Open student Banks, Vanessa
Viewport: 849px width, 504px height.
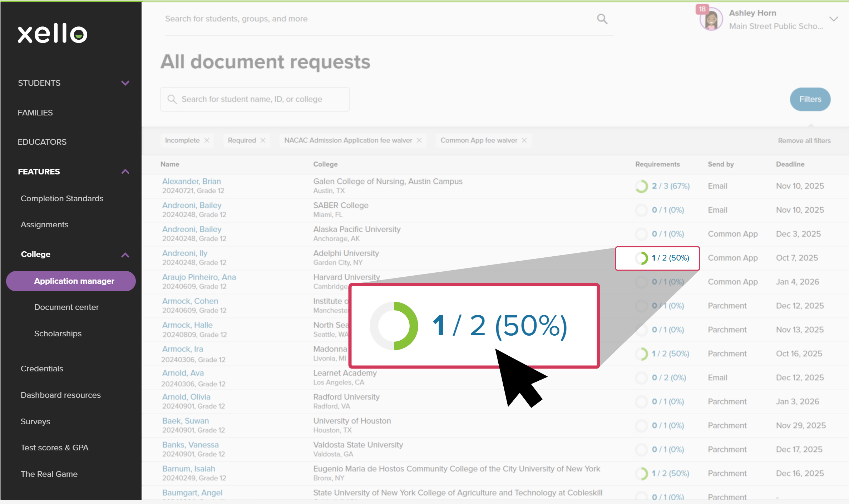191,445
